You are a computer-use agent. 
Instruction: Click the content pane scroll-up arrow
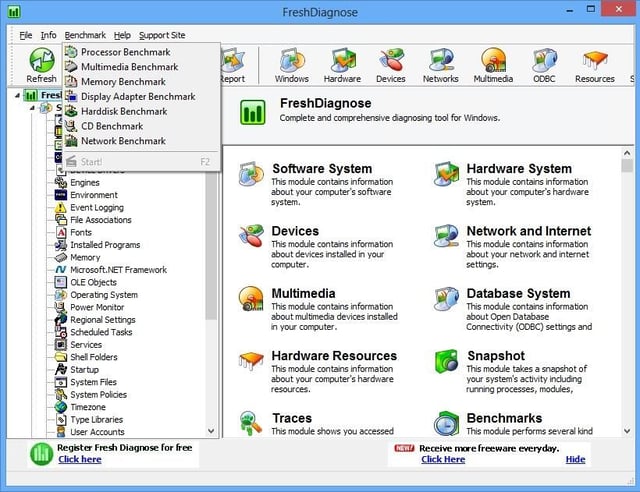[x=627, y=153]
